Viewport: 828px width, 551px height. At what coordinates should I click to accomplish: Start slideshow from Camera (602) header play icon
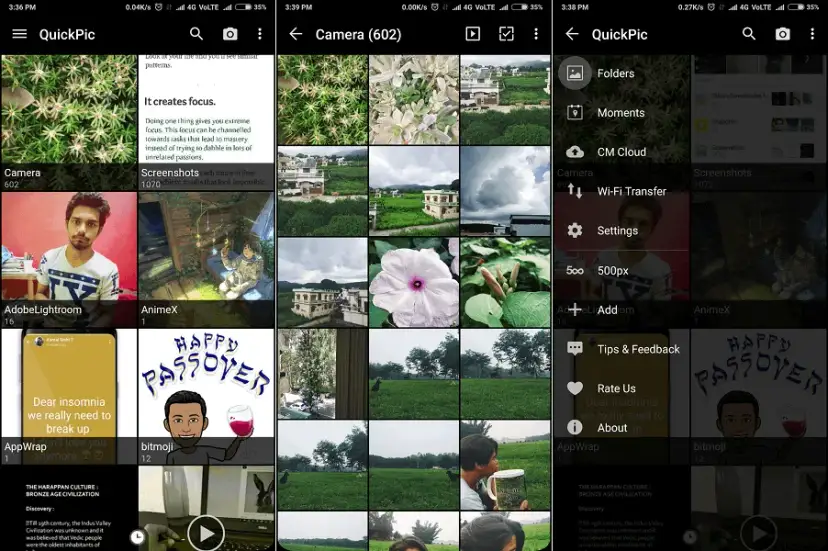[x=473, y=34]
